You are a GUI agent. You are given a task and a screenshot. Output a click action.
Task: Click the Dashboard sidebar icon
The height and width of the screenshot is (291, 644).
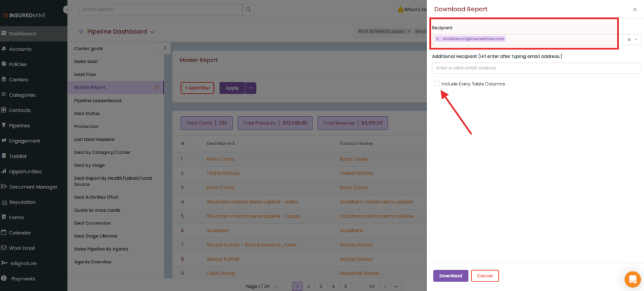coord(4,34)
